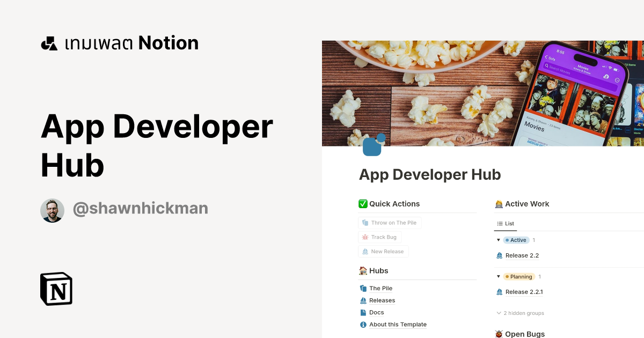Click the list view icon before the List label
Image resolution: width=644 pixels, height=338 pixels.
tap(500, 223)
